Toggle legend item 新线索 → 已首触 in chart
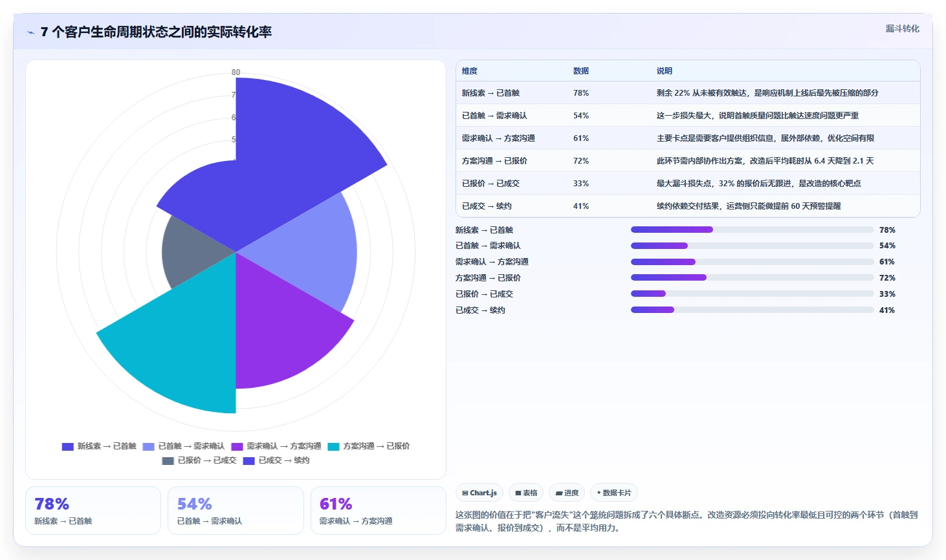This screenshot has width=946, height=560. click(x=99, y=446)
